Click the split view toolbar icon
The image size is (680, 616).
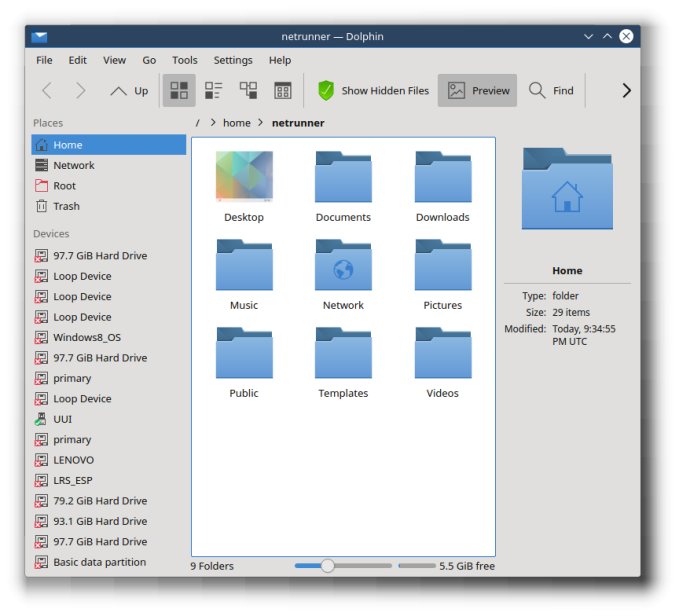pos(283,91)
